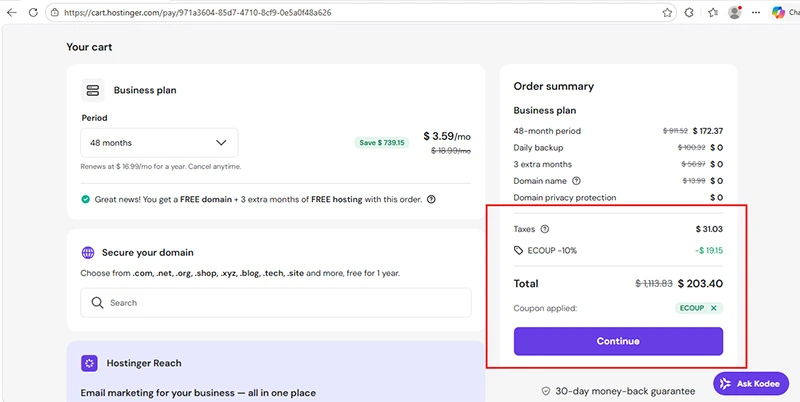Viewport: 800px width, 402px height.
Task: Click the $ 3.59/mo price
Action: point(447,136)
